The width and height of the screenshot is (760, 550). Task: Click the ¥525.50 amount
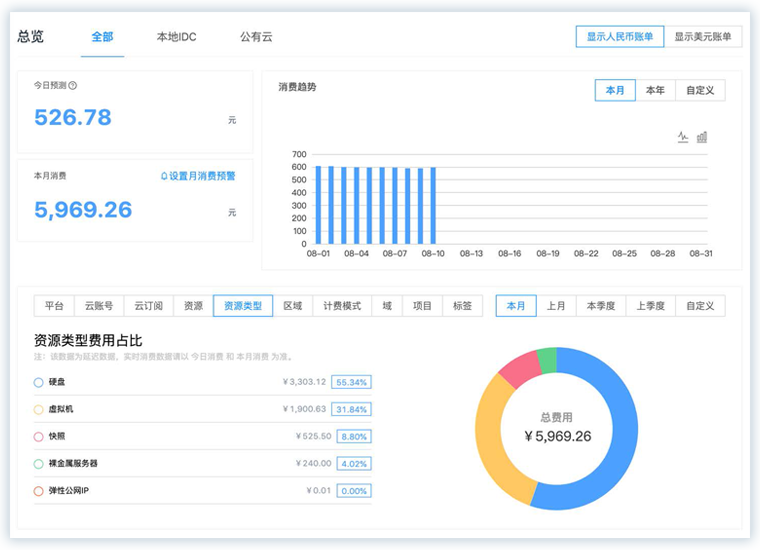tap(314, 436)
